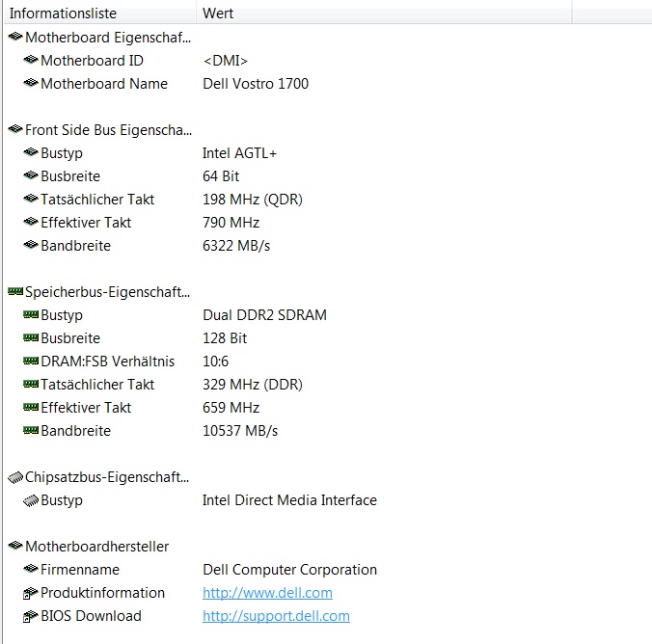Click the Informationsliste column header
Image resolution: width=652 pixels, height=644 pixels.
(99, 13)
